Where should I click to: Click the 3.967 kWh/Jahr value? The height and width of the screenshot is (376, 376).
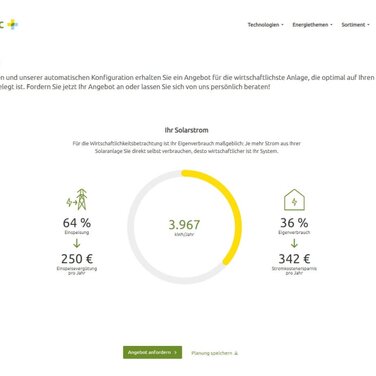tap(184, 227)
